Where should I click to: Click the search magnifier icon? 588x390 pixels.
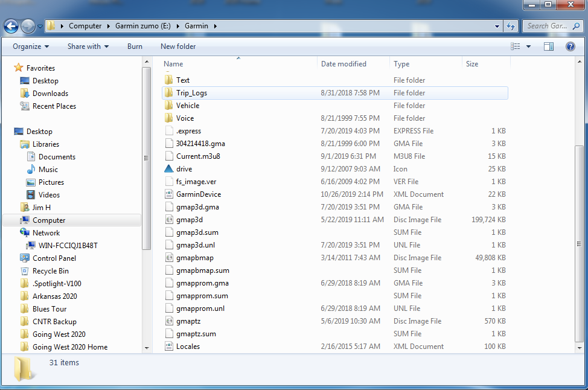[x=577, y=26]
